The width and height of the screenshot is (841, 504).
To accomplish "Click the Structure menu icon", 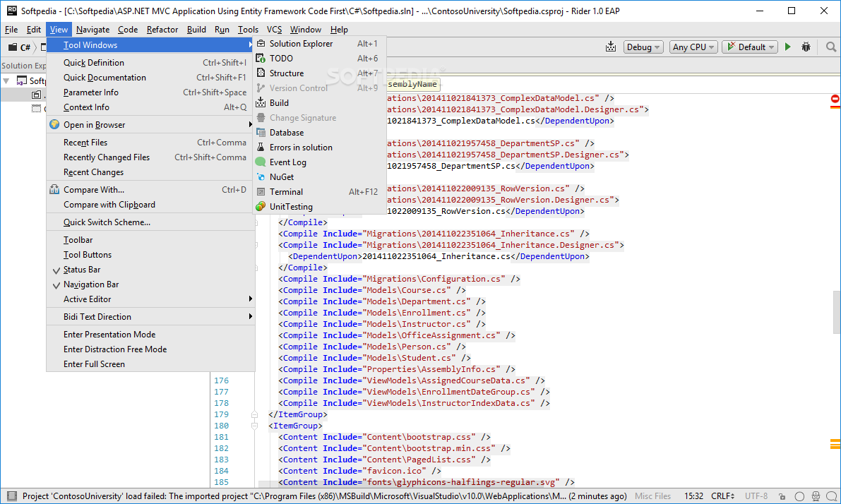I will point(261,73).
